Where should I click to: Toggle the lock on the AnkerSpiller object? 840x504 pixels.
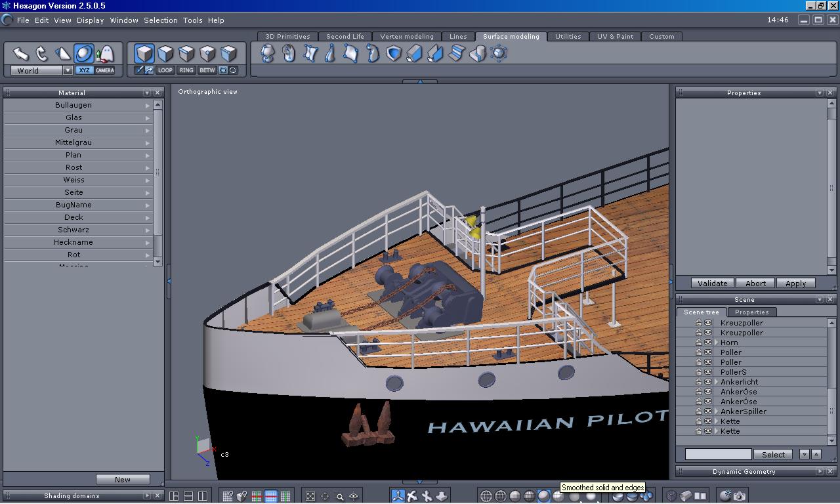[x=699, y=411]
